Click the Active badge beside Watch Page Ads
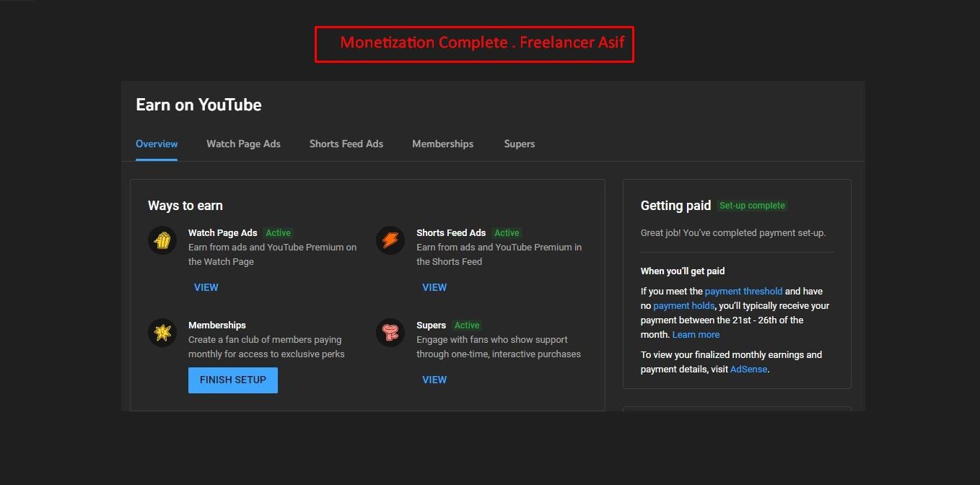 click(x=278, y=233)
